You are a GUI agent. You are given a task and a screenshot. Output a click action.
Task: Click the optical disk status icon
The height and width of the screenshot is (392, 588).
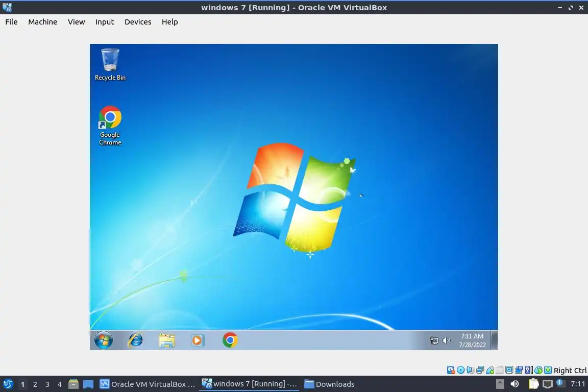tap(460, 370)
